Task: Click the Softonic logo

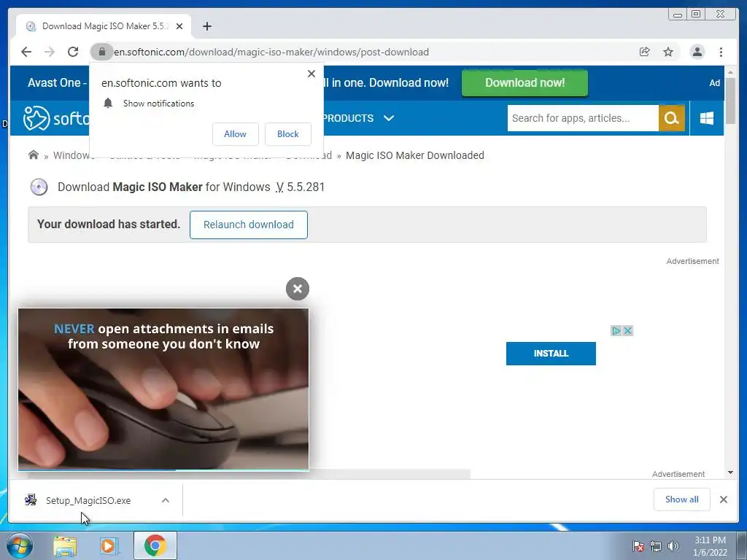Action: click(55, 118)
